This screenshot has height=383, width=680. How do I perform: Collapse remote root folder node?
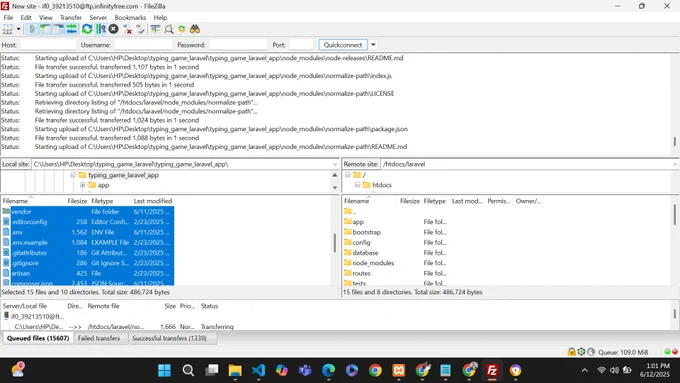pos(347,175)
